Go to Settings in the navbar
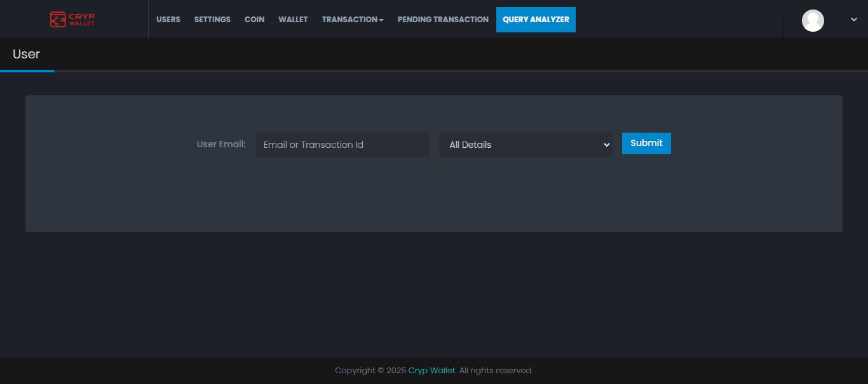This screenshot has width=868, height=384. coord(212,20)
